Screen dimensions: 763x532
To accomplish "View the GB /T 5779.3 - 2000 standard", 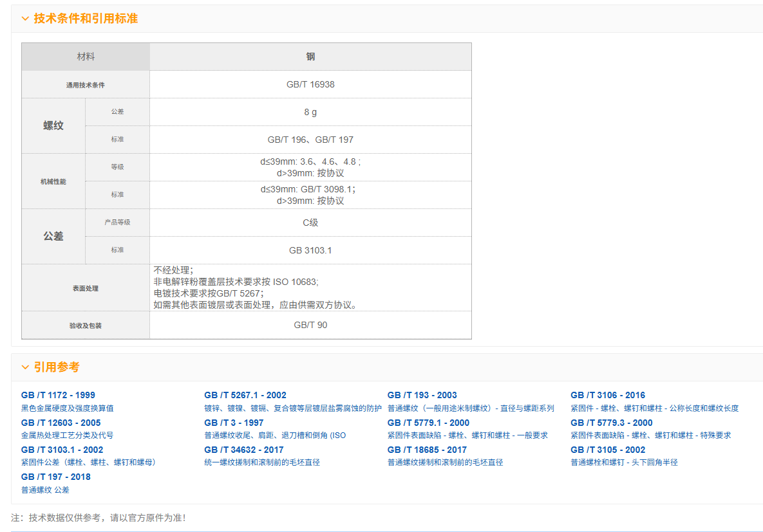I will 611,423.
